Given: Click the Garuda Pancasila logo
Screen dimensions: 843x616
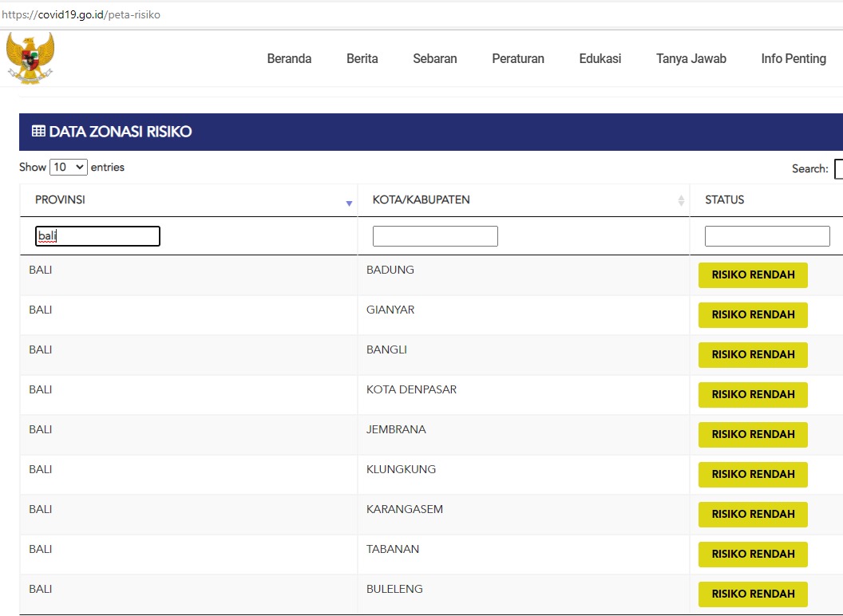Looking at the screenshot, I should pyautogui.click(x=30, y=57).
